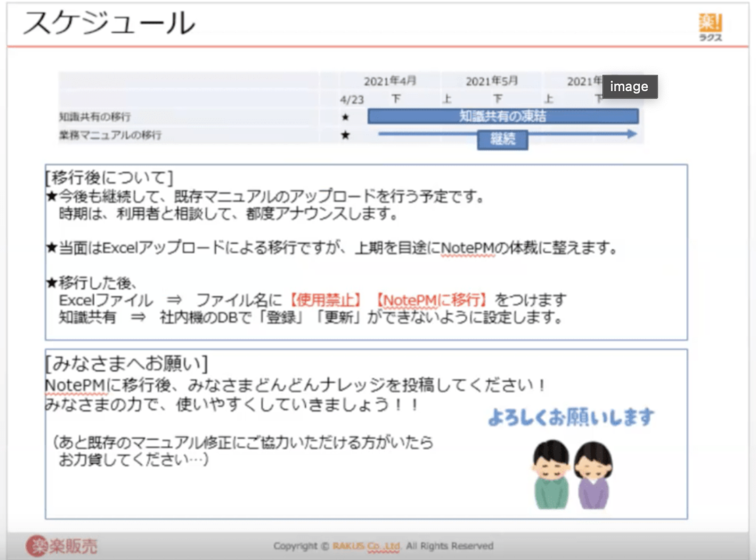Image resolution: width=756 pixels, height=560 pixels.
Task: Click the red 【NotePMに移行】 text
Action: (432, 299)
